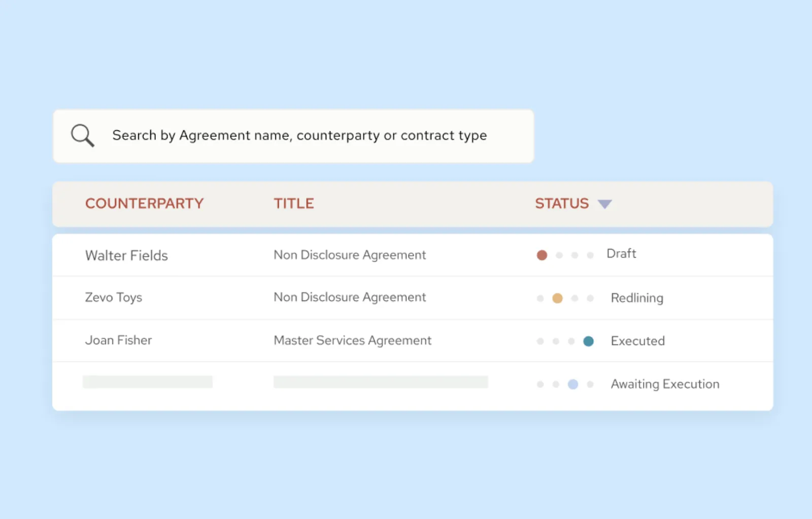Image resolution: width=812 pixels, height=519 pixels.
Task: Select the Executed status label
Action: [638, 341]
